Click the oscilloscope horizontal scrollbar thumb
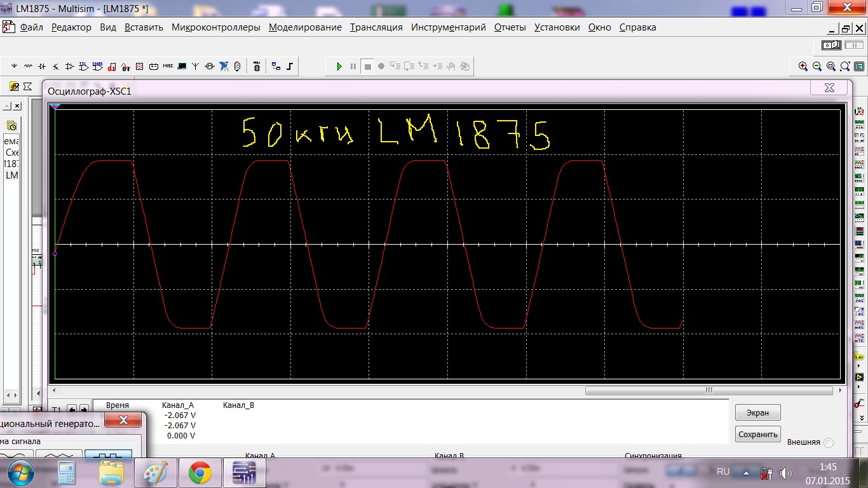 (x=709, y=391)
